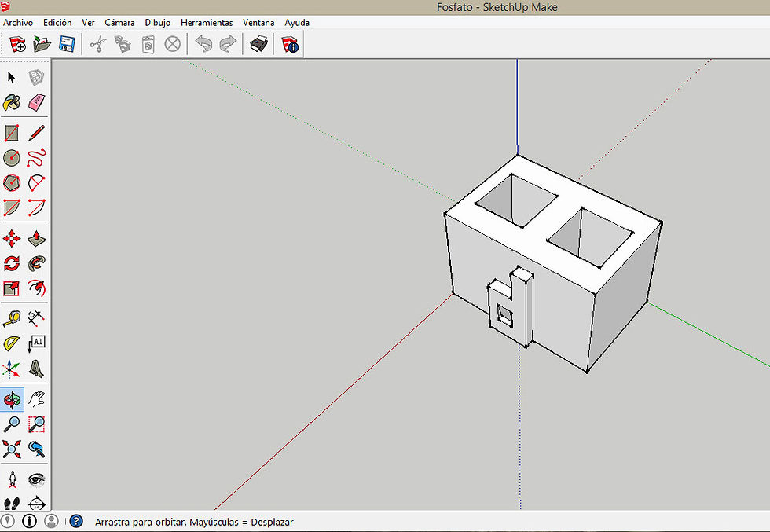Select the 2 Point Arc tool

click(x=36, y=207)
